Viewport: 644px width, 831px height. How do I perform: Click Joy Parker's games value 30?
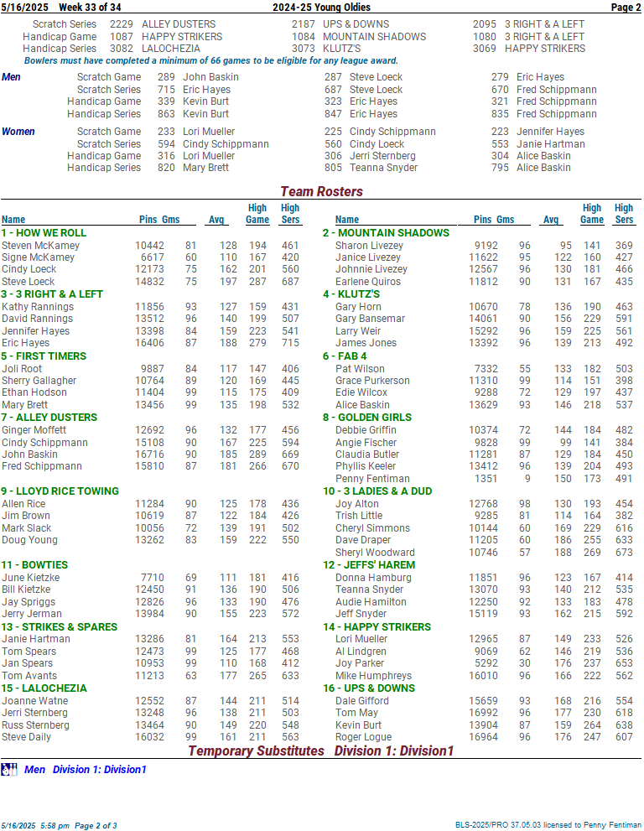tap(525, 663)
